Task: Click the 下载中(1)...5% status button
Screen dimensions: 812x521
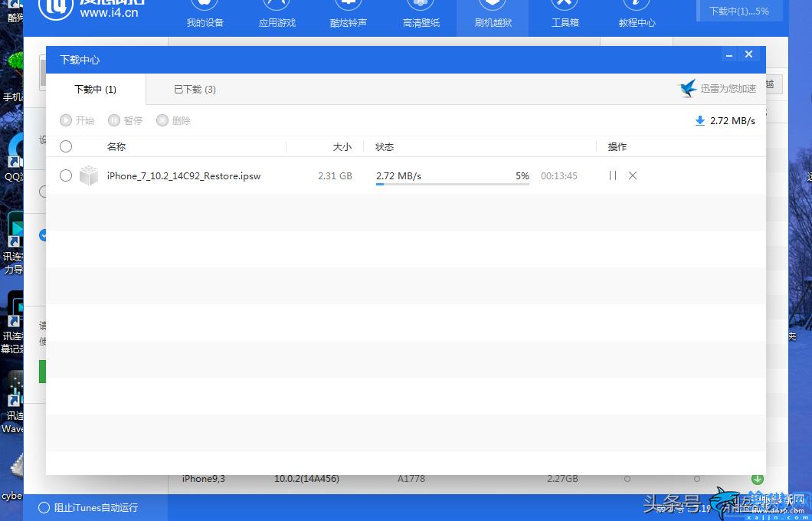Action: click(x=739, y=11)
